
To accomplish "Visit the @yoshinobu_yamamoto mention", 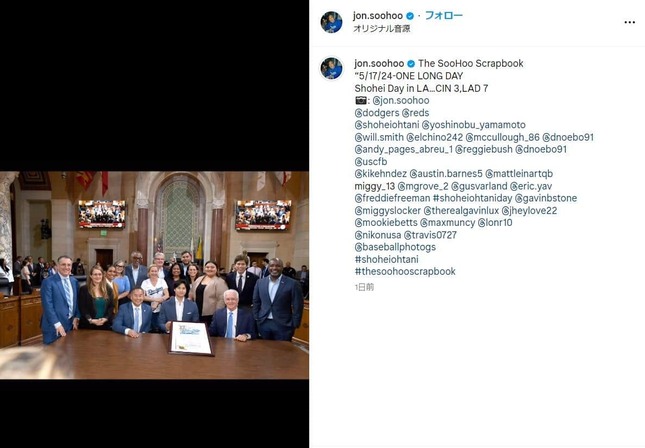I will tap(473, 125).
